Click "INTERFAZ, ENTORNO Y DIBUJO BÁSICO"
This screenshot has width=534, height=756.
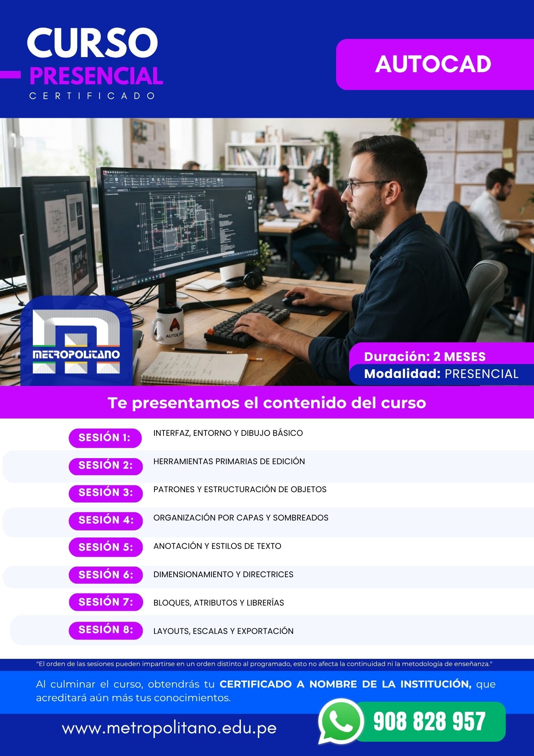tap(228, 433)
